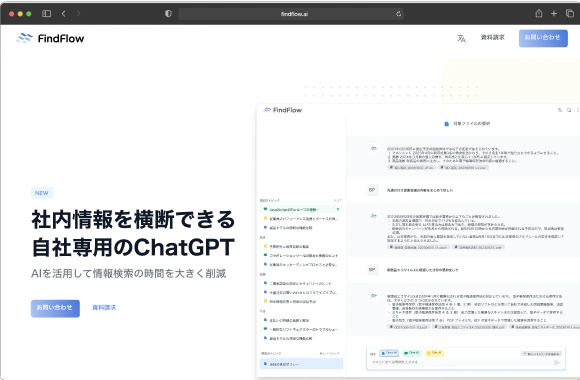580x380 pixels.
Task: Select the JavaScript For loop topic in the preview sidebar
Action: tap(301, 209)
